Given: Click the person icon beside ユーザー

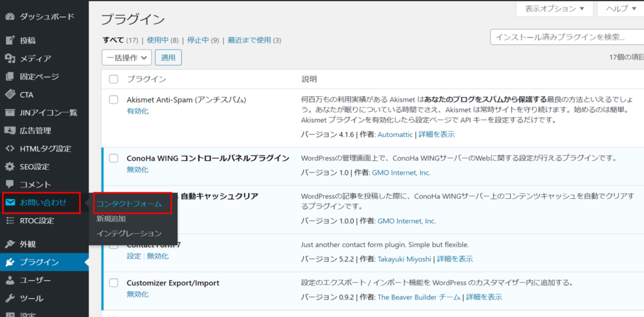Looking at the screenshot, I should point(10,281).
